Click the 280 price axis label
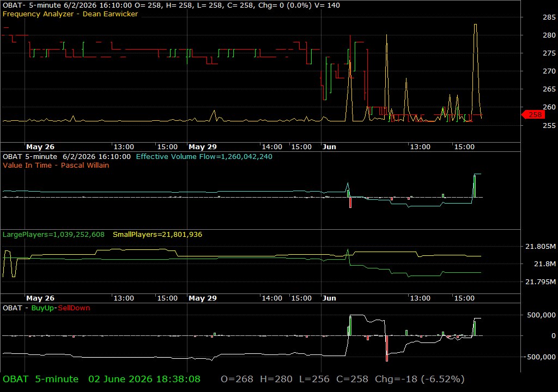This screenshot has width=558, height=392. tap(549, 35)
